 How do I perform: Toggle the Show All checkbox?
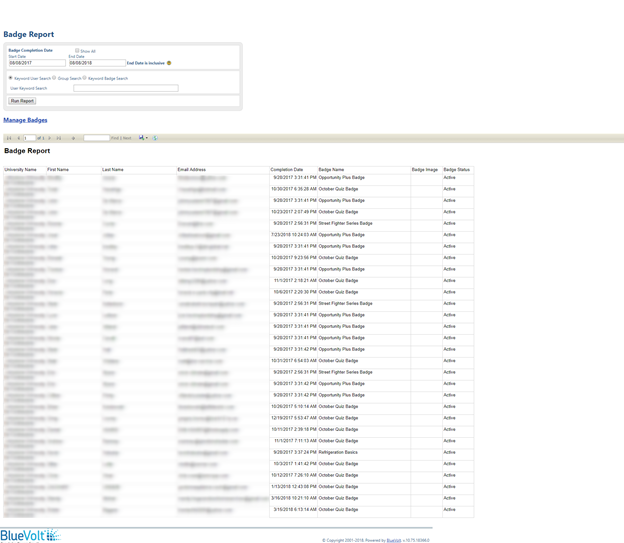coord(77,51)
